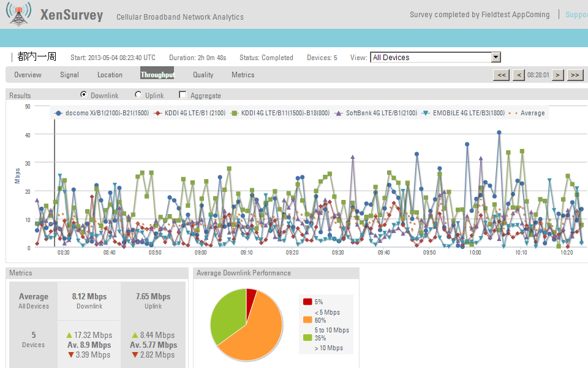Switch to the Overview tab
The width and height of the screenshot is (588, 368).
[28, 75]
